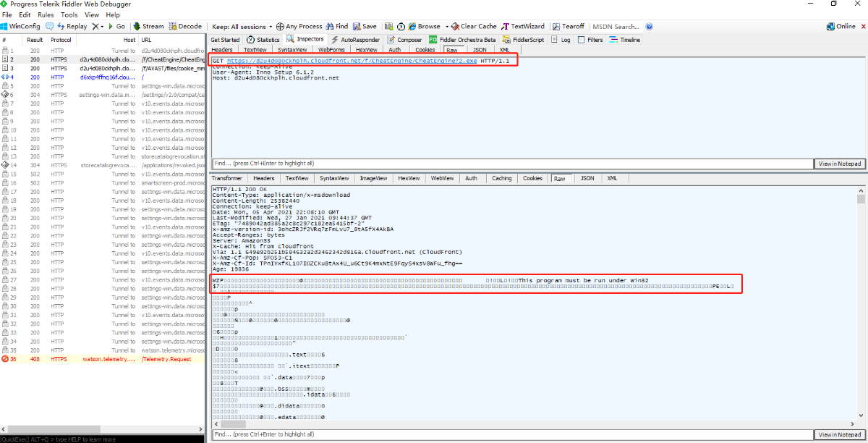
Task: Click the Online status indicator
Action: click(x=841, y=26)
